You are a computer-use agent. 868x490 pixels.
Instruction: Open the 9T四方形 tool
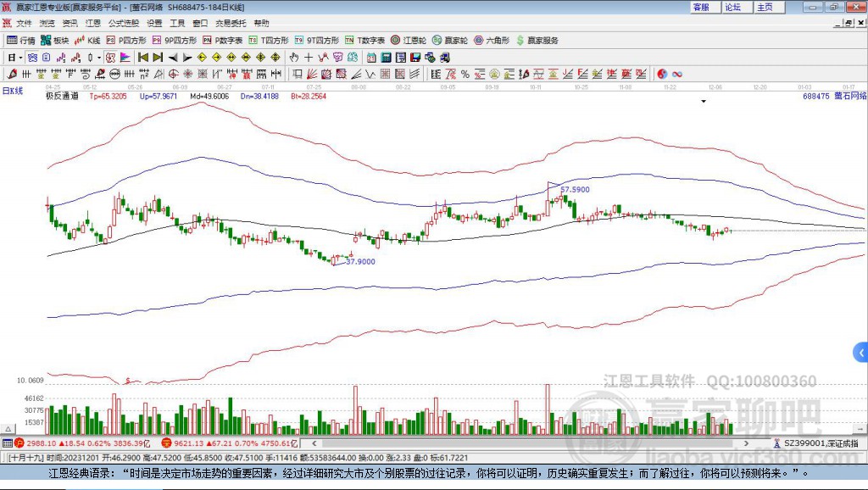pyautogui.click(x=317, y=41)
